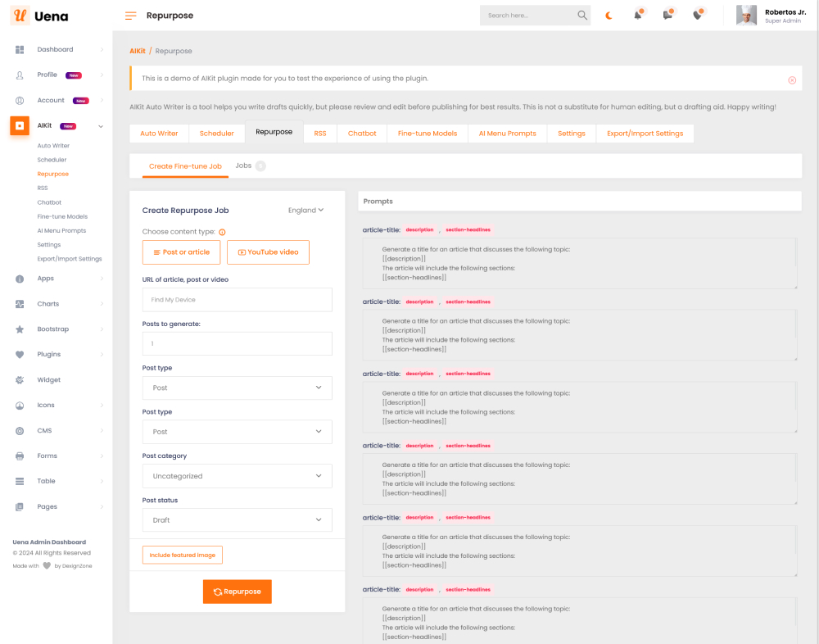
Task: Click the Include featured image button
Action: (x=182, y=556)
